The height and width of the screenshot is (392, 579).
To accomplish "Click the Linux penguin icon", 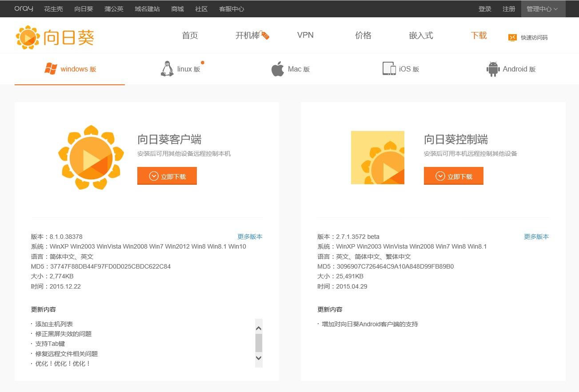I will tap(167, 69).
